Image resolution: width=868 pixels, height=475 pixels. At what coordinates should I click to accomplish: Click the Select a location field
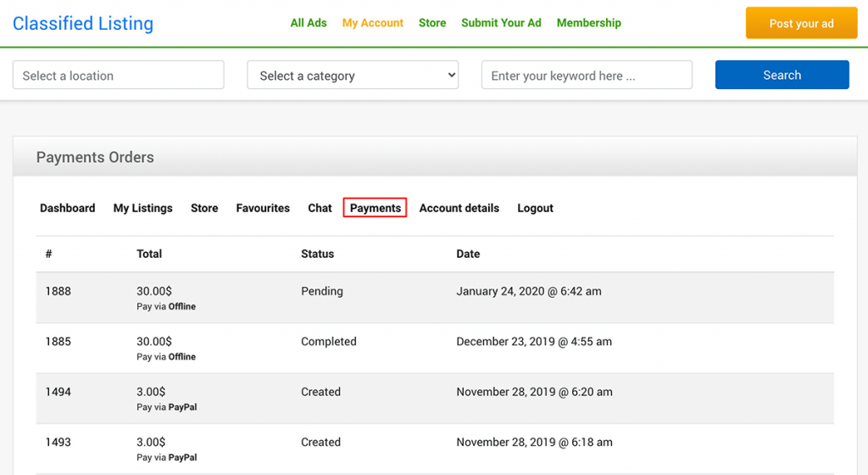point(119,75)
